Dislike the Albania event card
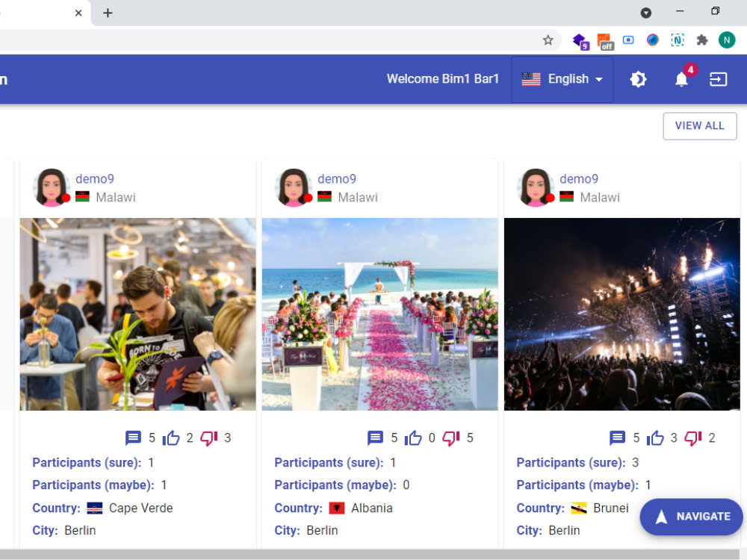 (450, 438)
